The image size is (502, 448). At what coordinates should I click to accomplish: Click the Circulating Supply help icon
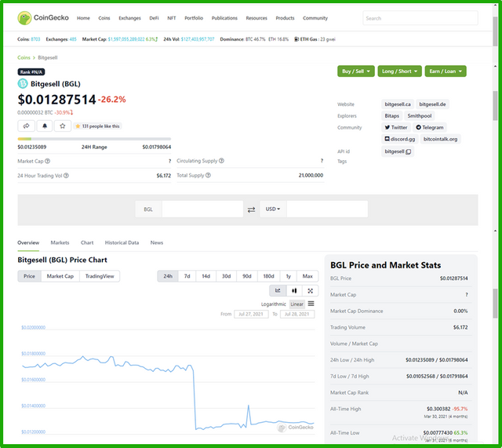tap(221, 161)
